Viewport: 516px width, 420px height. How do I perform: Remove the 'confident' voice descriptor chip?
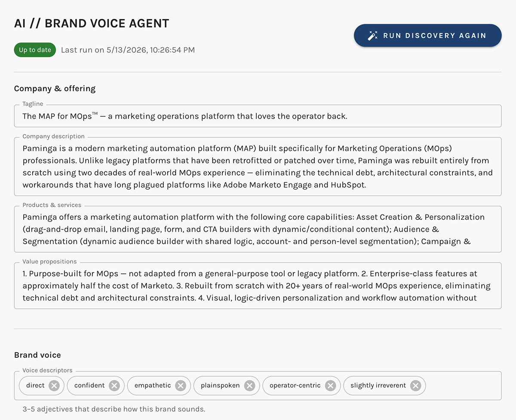pyautogui.click(x=114, y=386)
